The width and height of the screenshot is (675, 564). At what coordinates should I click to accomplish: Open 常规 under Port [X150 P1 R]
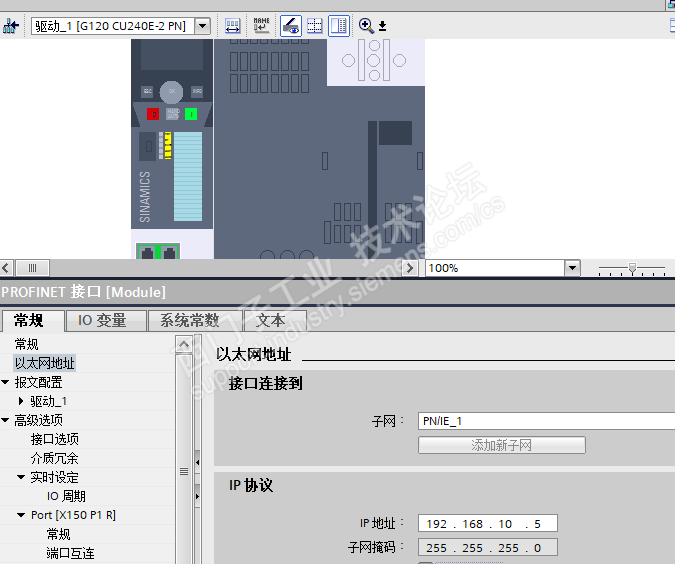[58, 534]
